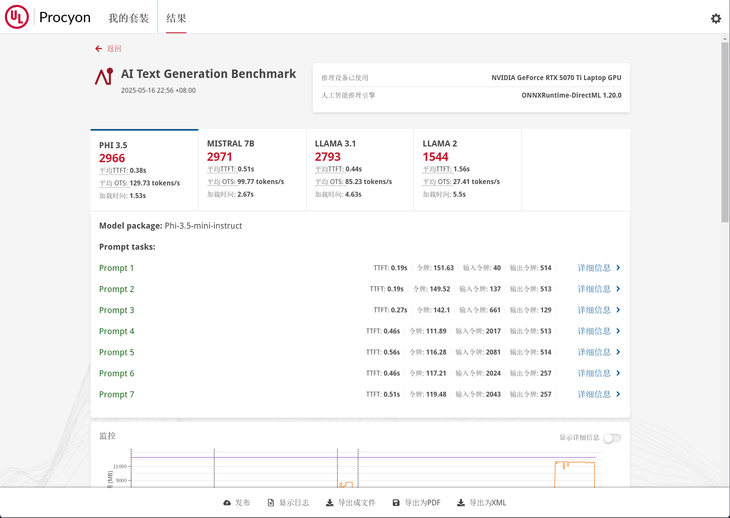Click the AI Text Generation benchmark icon

pos(104,76)
